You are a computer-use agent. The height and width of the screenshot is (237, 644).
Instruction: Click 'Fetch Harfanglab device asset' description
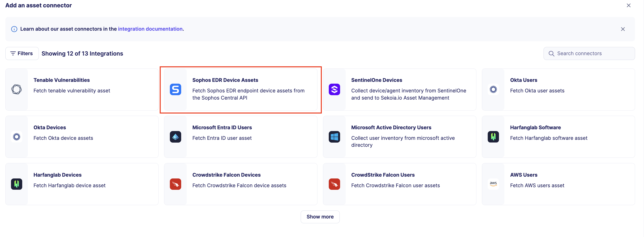[x=69, y=185]
